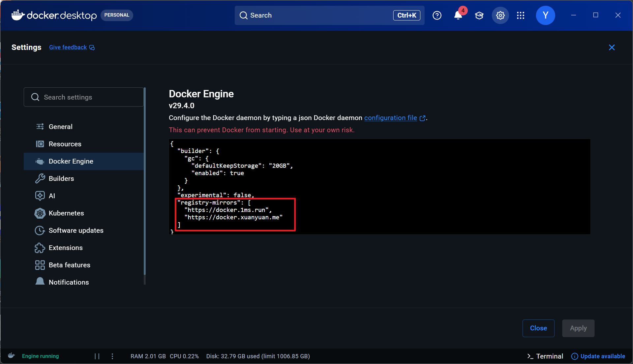Image resolution: width=633 pixels, height=364 pixels.
Task: Click the https://docker.1ms.run mirror line
Action: [228, 210]
